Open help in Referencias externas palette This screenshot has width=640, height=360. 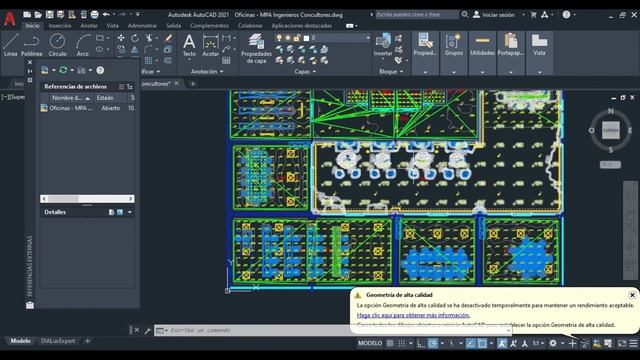click(100, 70)
